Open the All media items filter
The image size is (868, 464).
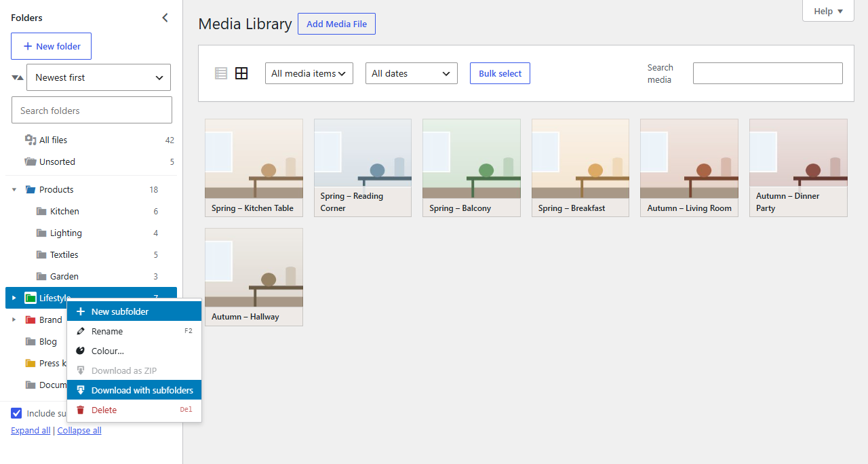point(309,73)
